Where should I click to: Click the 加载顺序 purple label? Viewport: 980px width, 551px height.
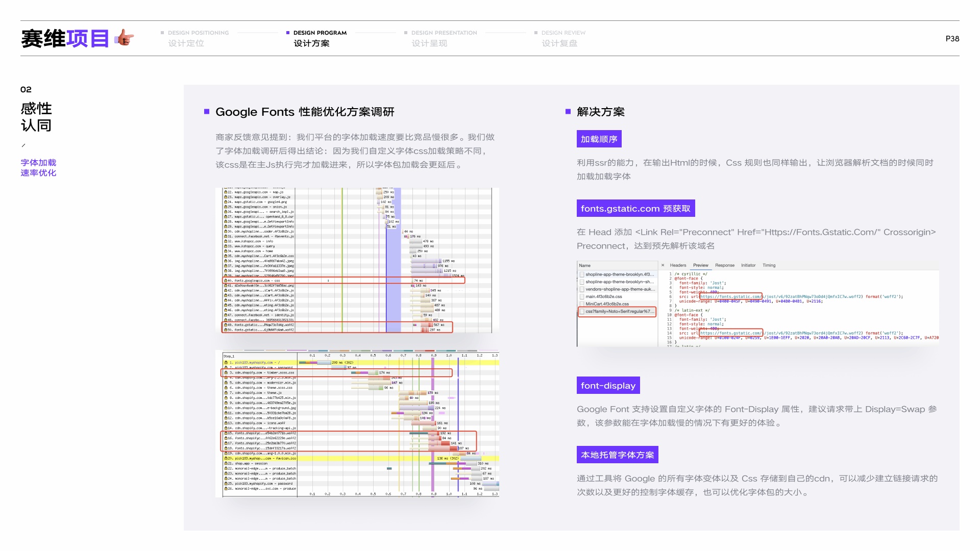point(599,139)
